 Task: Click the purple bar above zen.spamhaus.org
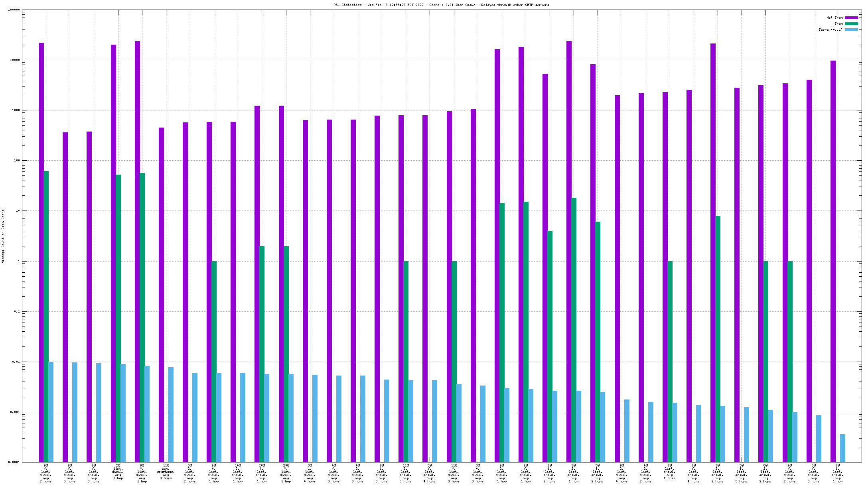(161, 295)
